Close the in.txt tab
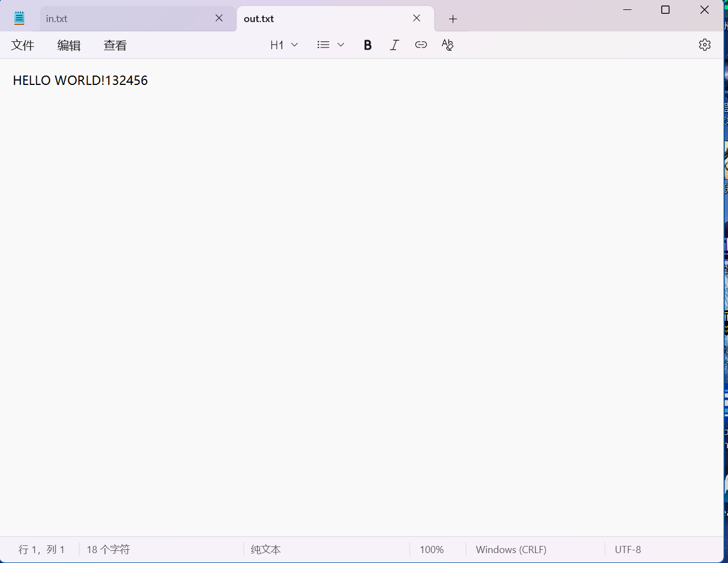 coord(219,18)
